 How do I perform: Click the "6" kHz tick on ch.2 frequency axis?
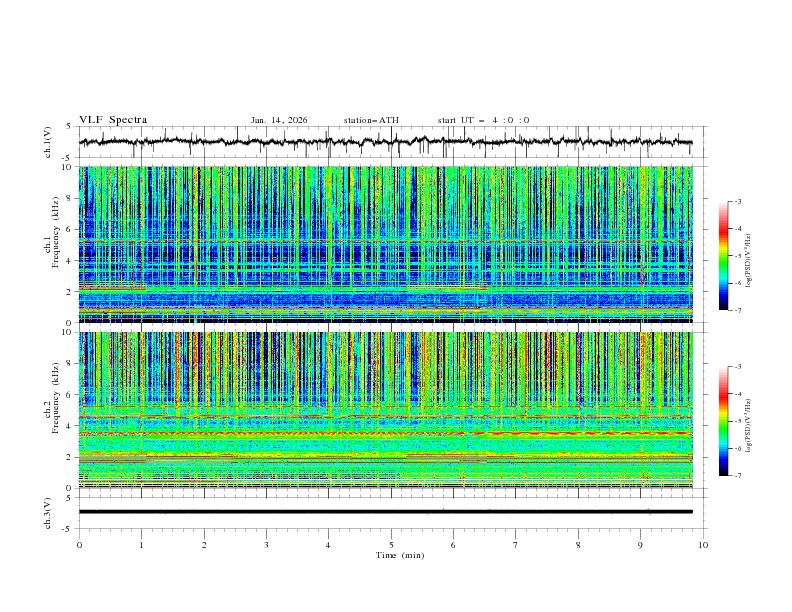tap(71, 395)
